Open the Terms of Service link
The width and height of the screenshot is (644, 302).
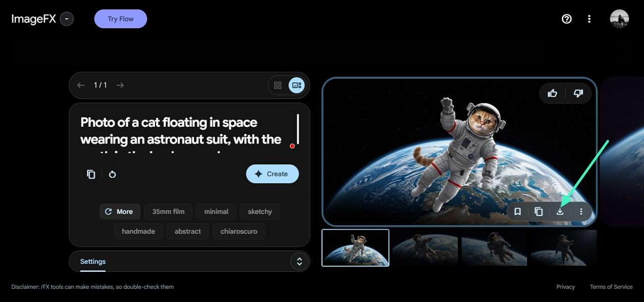(611, 287)
